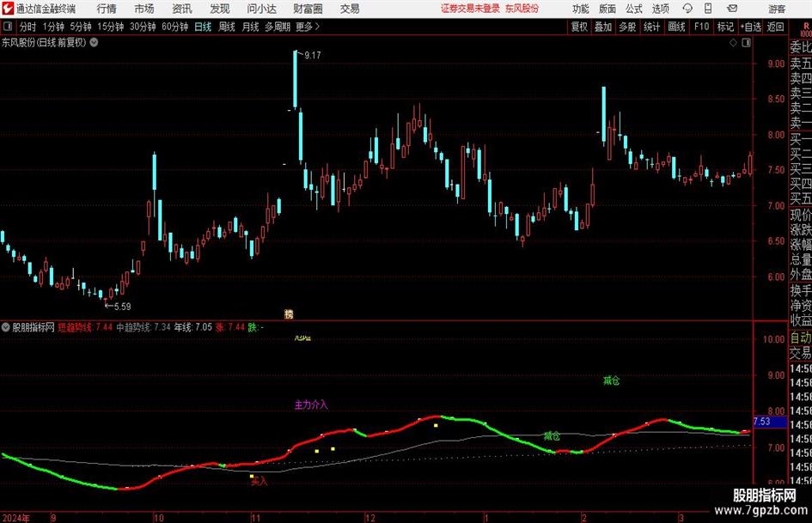Click the 9.17 high price label

coord(312,55)
